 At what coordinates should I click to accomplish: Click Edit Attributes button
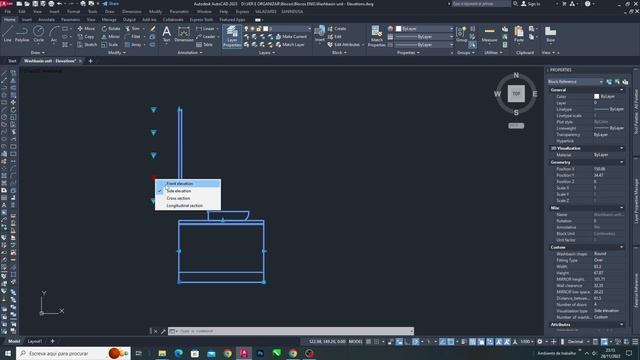[x=345, y=44]
